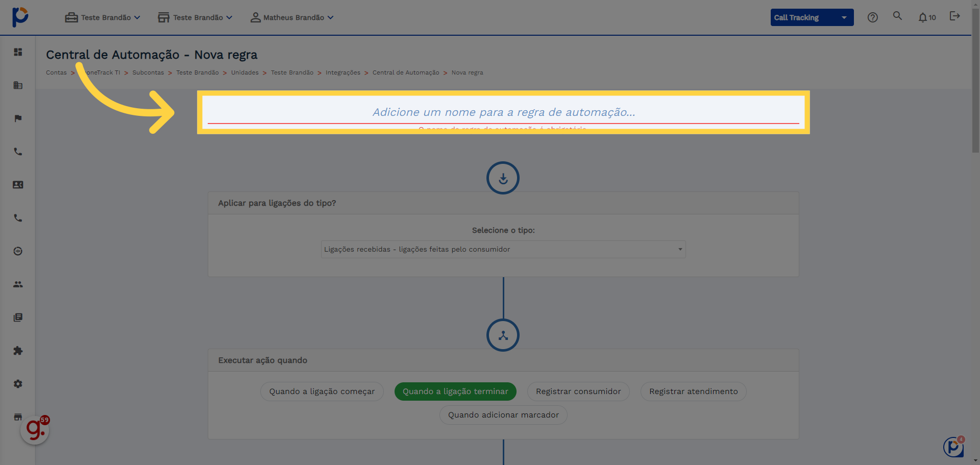Click the Selecione o tipo: label
The image size is (980, 465).
pyautogui.click(x=503, y=230)
